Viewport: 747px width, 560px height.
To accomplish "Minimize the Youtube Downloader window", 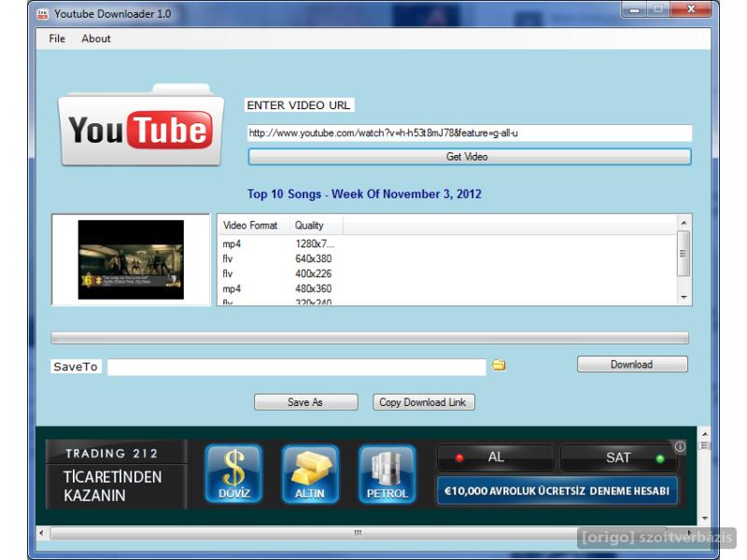I will point(634,9).
